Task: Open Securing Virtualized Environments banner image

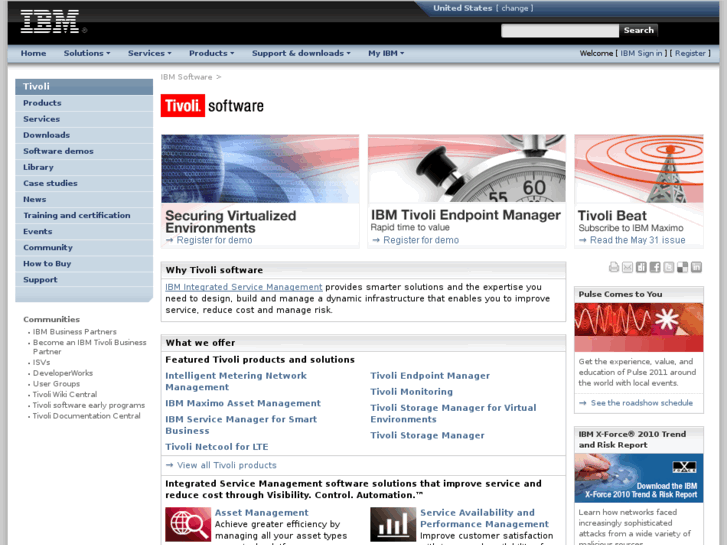Action: [260, 169]
